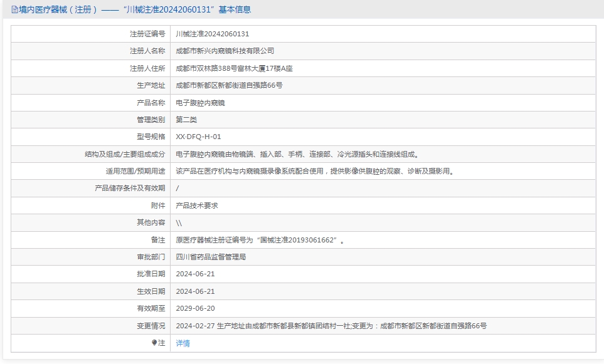Open the 详情 link in the last row
604x364 pixels.
pos(183,343)
